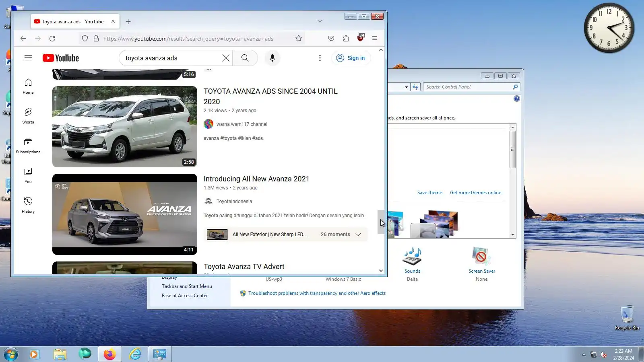Open Control Panel help
This screenshot has width=644, height=362.
[x=517, y=99]
